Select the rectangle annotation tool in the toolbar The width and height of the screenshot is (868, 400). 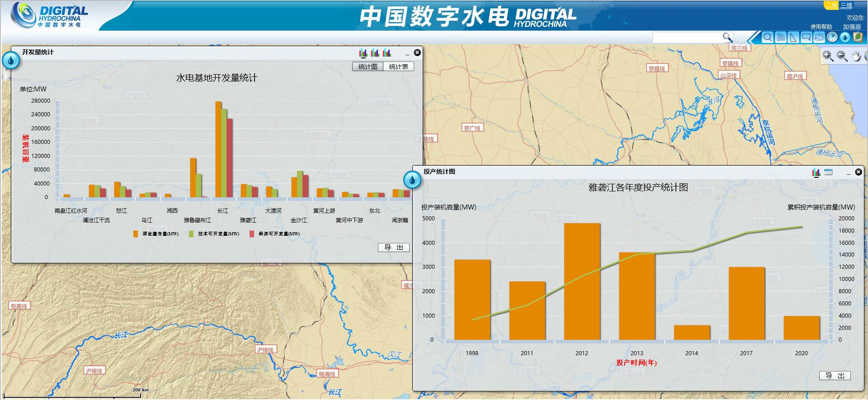[x=806, y=37]
